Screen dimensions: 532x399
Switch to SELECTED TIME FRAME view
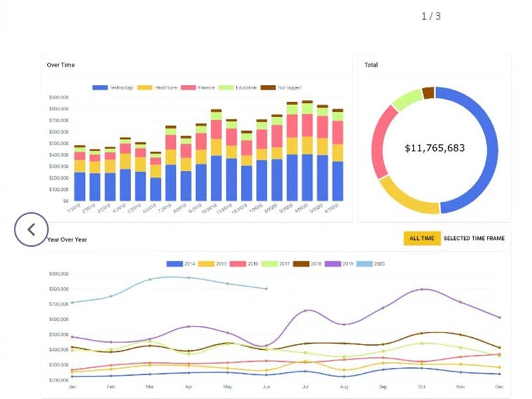click(473, 239)
